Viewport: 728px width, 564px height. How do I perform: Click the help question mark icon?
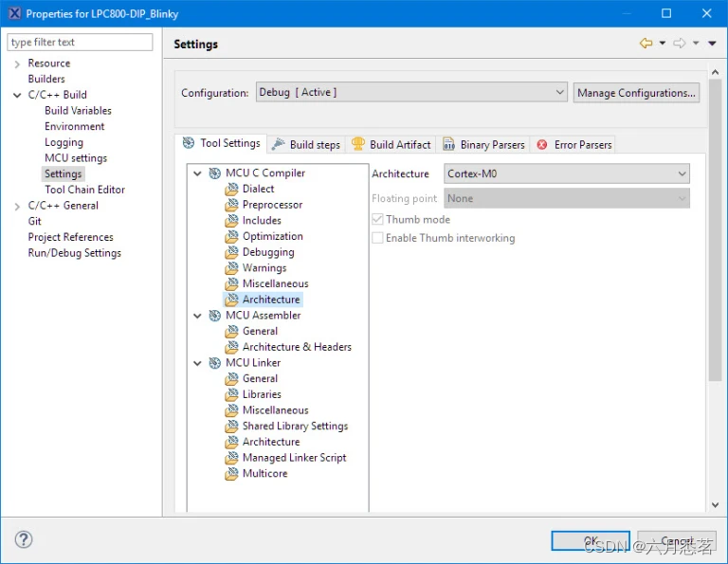[24, 539]
